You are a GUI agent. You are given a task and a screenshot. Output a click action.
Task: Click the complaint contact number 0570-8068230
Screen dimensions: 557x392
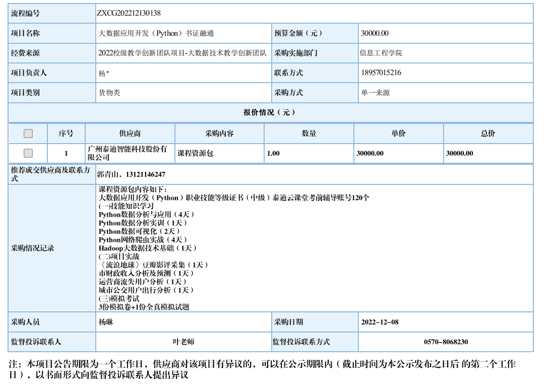446,342
